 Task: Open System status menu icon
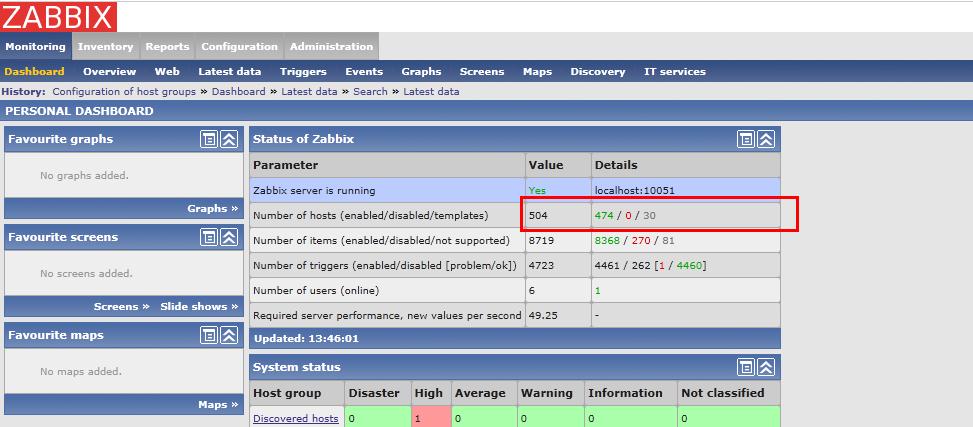point(746,367)
